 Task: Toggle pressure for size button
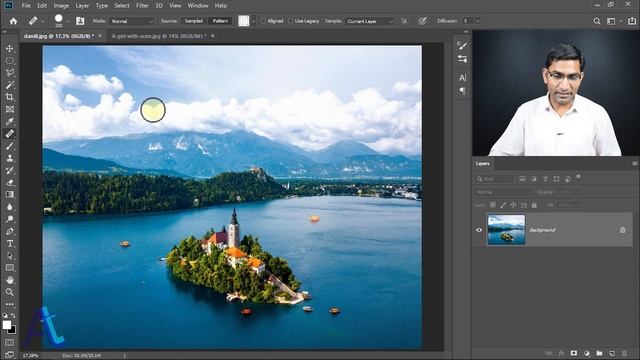point(422,21)
